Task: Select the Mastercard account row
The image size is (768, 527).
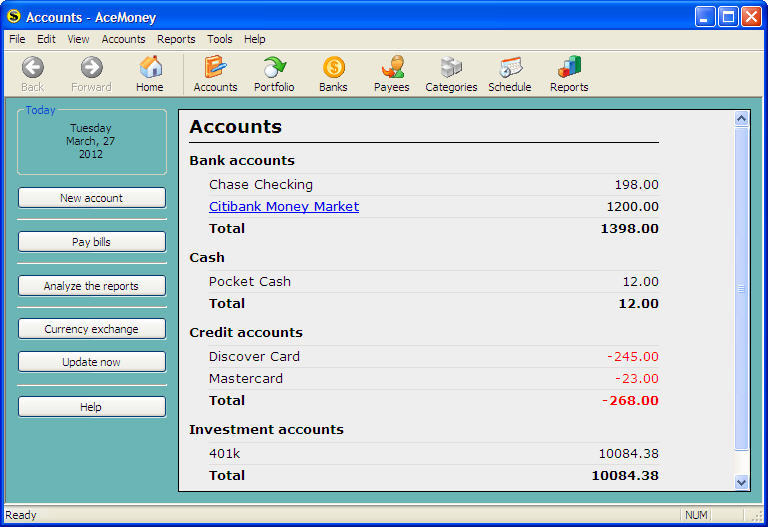Action: pos(433,379)
